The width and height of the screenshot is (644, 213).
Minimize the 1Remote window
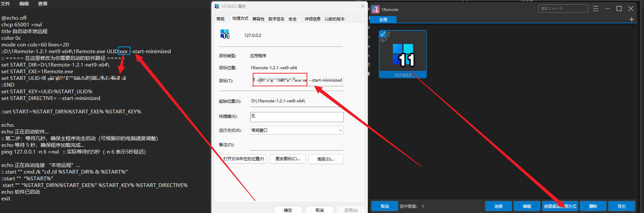[608, 9]
